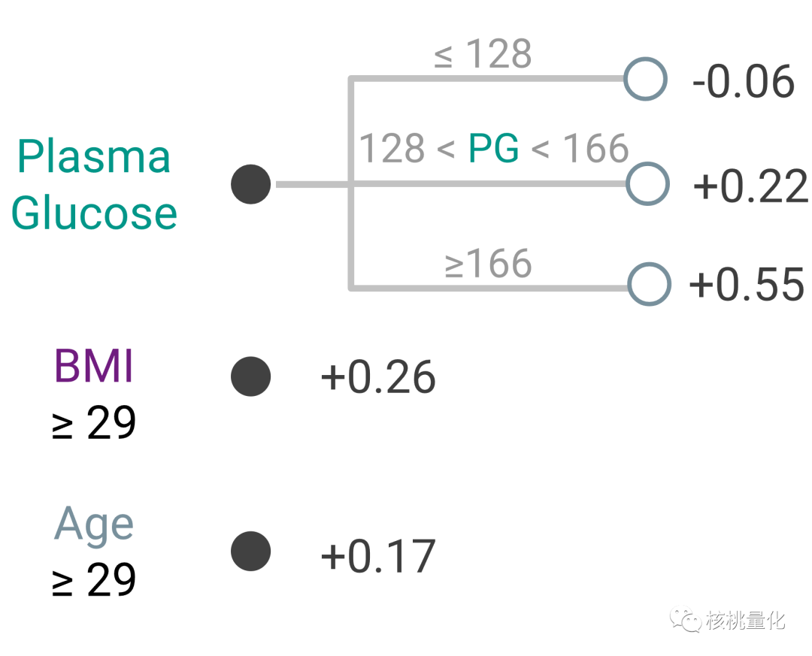Image resolution: width=812 pixels, height=656 pixels.
Task: Click the filled dot beside Plasma Glucose
Action: [x=250, y=184]
